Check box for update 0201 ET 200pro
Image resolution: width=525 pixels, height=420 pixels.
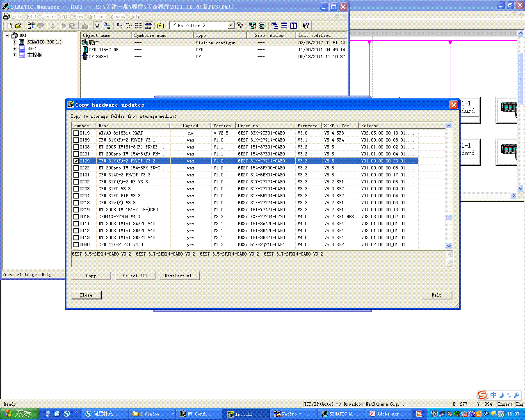pos(76,154)
